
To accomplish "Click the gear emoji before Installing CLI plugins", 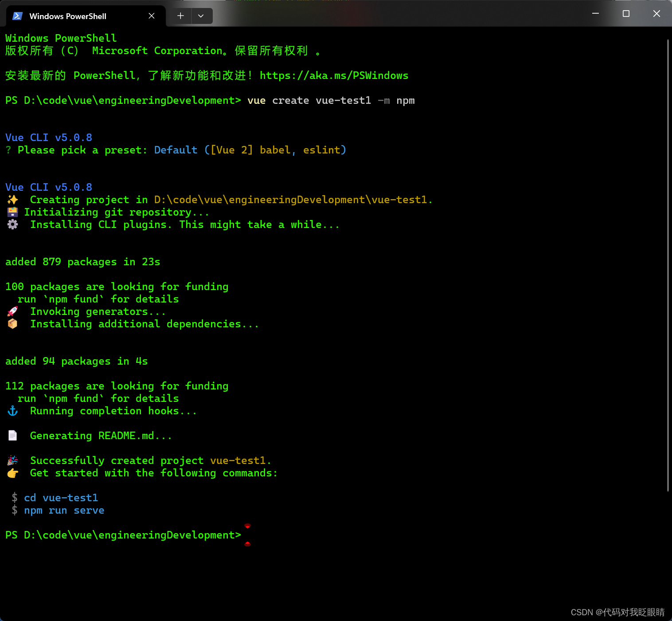I will pos(13,224).
